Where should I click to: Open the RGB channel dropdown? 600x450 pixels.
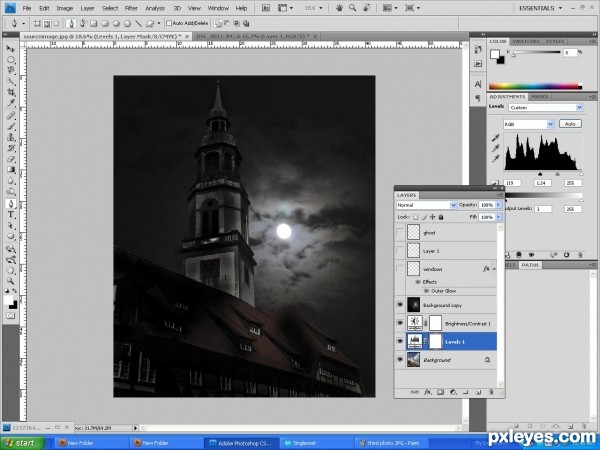pos(528,124)
